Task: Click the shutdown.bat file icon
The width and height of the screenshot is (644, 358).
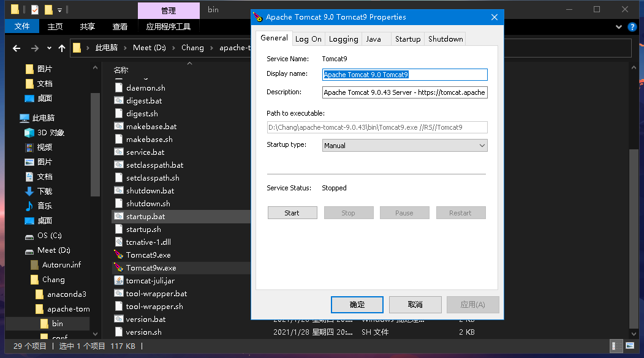Action: [119, 191]
